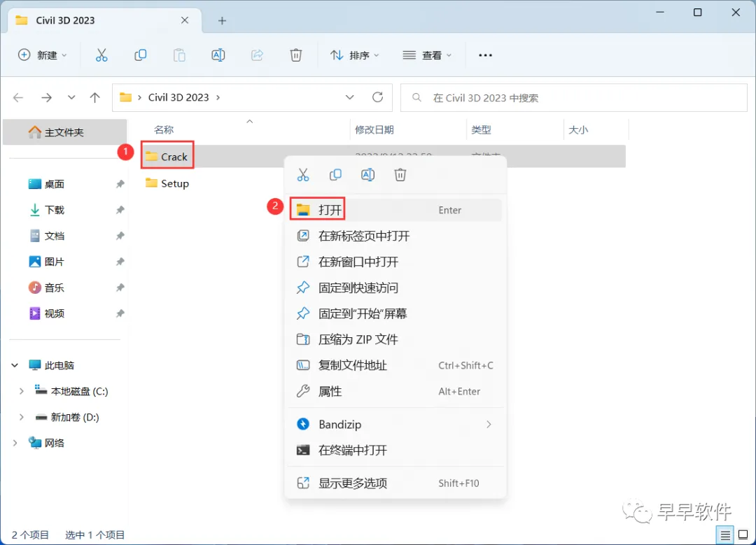
Task: Open 音乐 (Music) in the sidebar
Action: (55, 288)
